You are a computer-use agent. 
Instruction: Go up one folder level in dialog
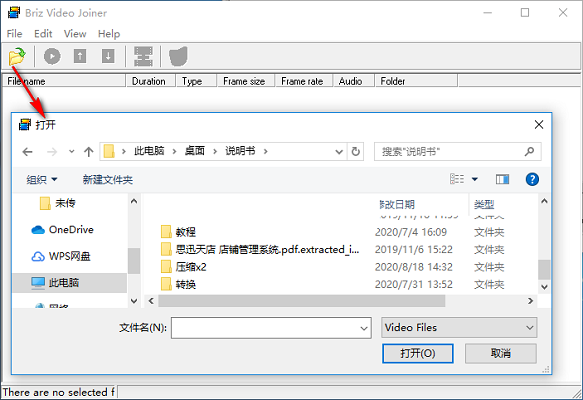coord(88,152)
